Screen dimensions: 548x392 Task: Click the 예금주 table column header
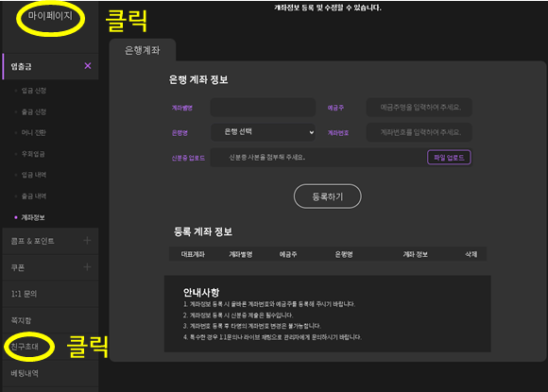pyautogui.click(x=288, y=254)
